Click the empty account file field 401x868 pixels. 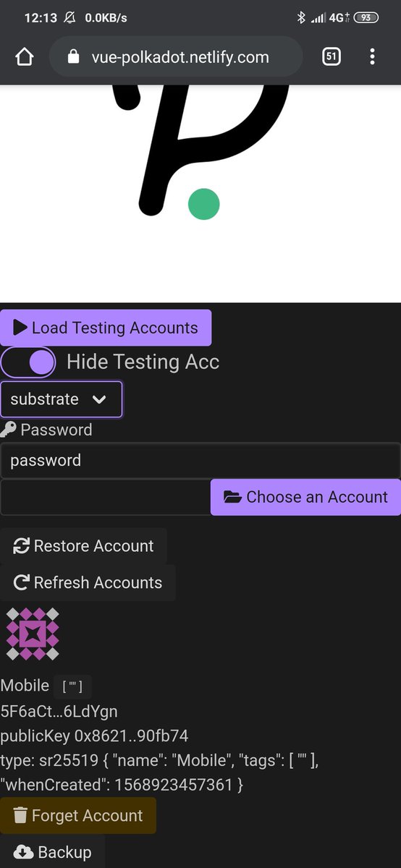(x=106, y=497)
